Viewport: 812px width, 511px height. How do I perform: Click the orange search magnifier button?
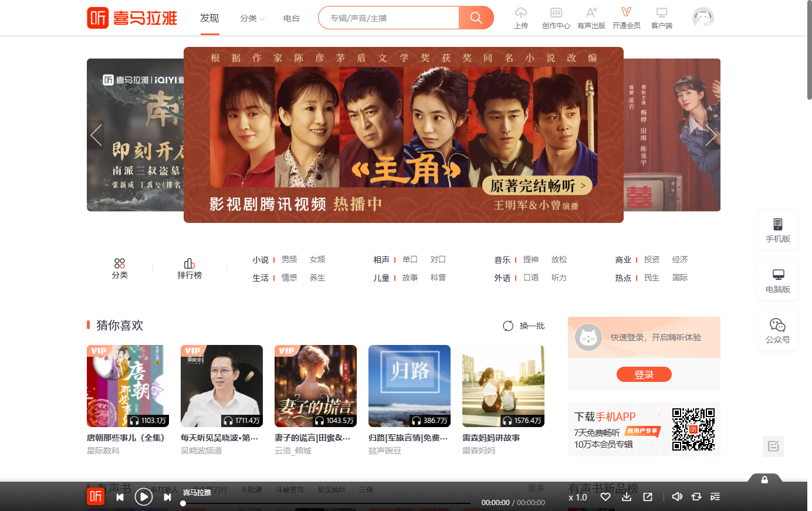click(x=476, y=18)
